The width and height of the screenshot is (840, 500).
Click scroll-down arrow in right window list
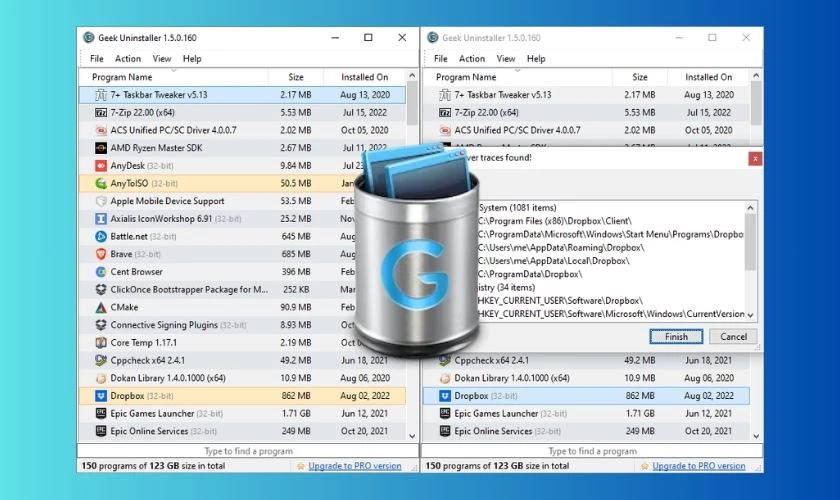756,436
